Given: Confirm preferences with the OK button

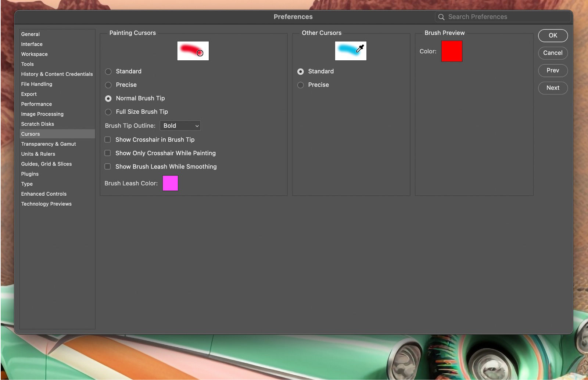Looking at the screenshot, I should click(553, 35).
